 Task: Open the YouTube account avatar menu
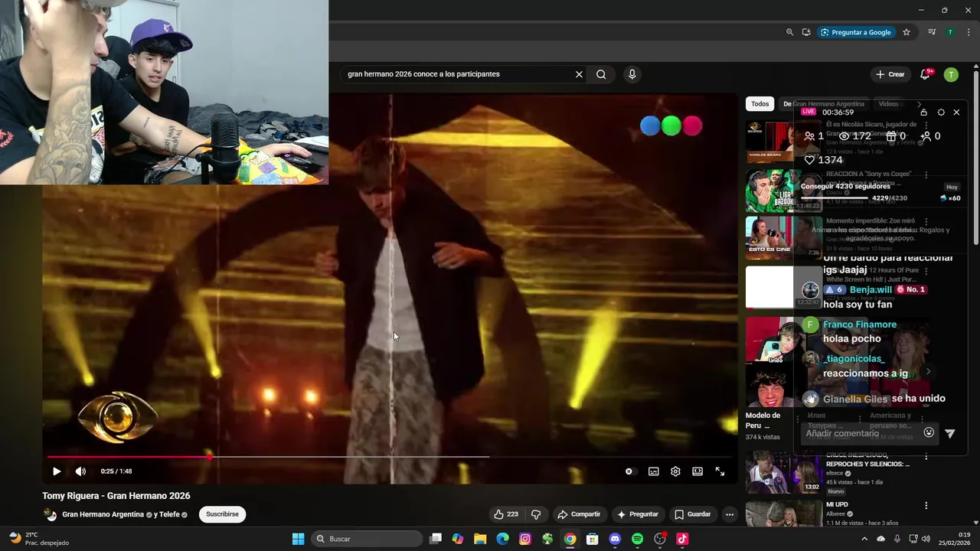tap(951, 74)
